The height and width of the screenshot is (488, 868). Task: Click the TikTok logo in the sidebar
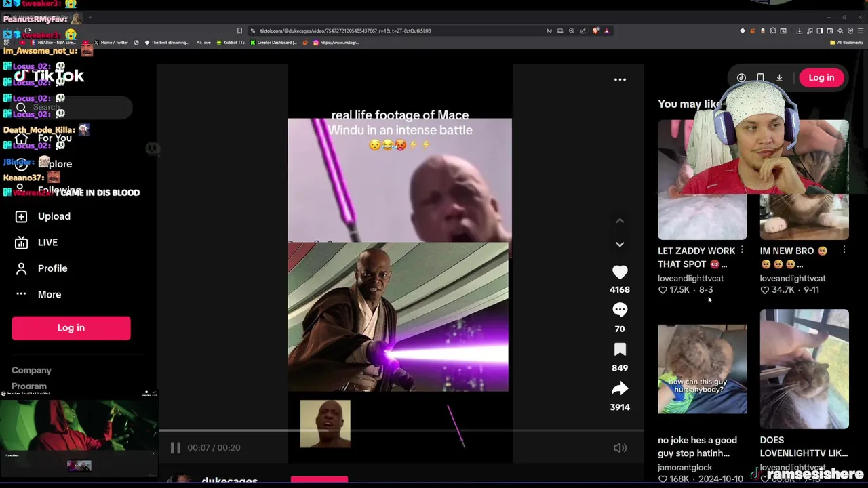click(49, 76)
